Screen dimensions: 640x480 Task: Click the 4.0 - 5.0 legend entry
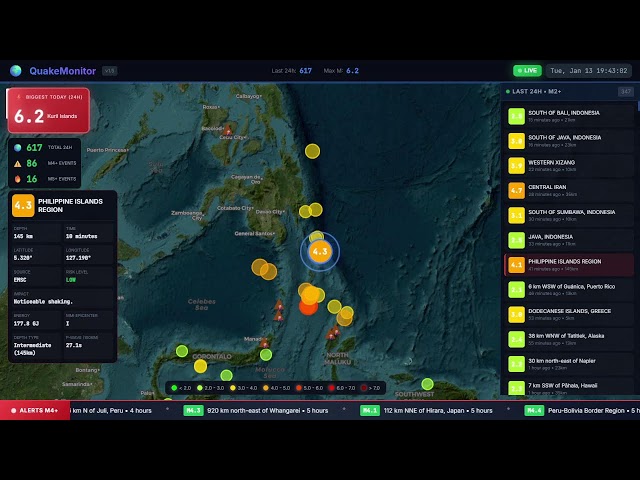click(x=276, y=388)
